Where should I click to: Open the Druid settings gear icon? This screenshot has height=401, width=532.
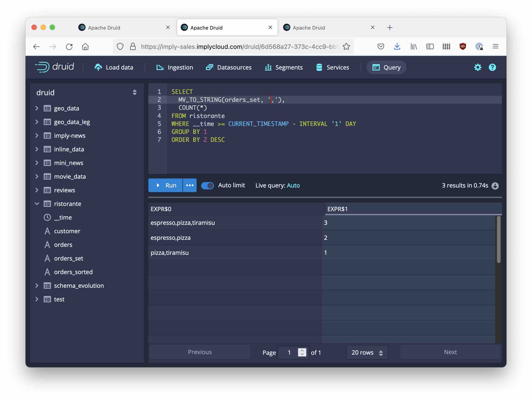pos(478,67)
